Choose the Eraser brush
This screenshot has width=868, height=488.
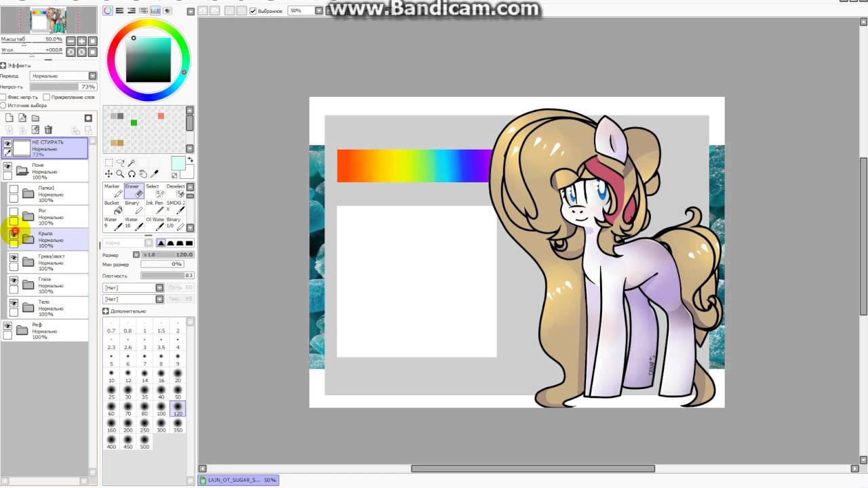(134, 191)
